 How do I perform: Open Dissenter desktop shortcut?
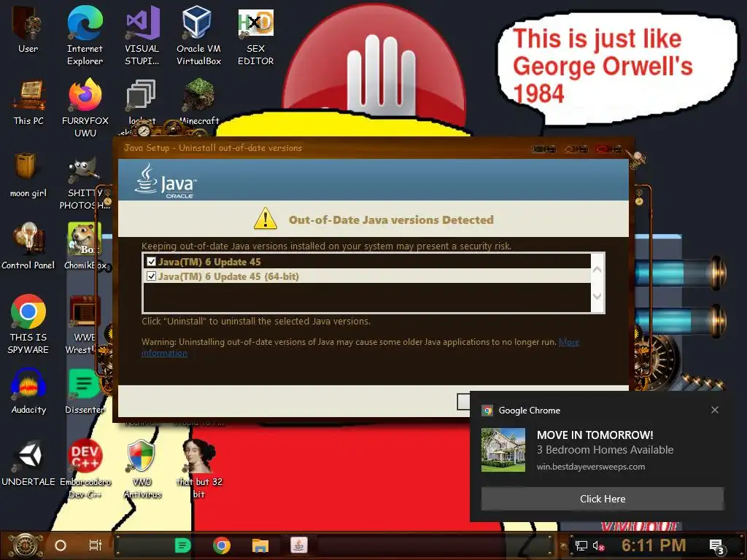[x=84, y=392]
